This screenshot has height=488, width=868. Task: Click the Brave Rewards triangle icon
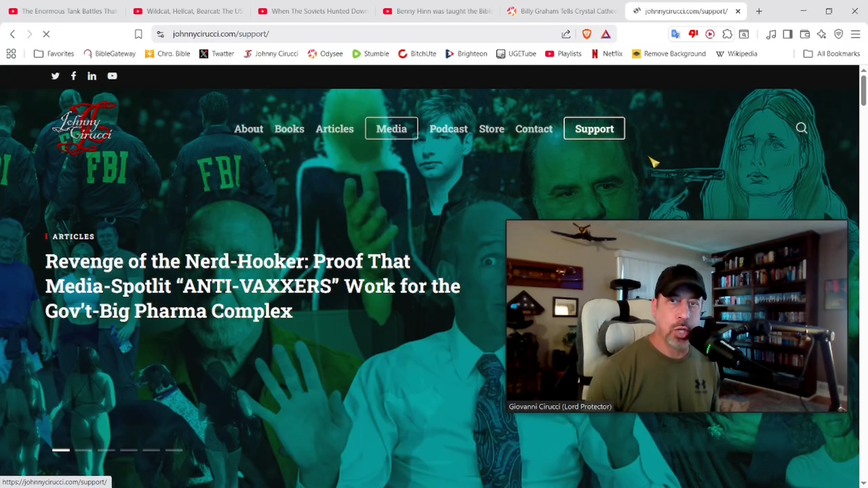(606, 34)
